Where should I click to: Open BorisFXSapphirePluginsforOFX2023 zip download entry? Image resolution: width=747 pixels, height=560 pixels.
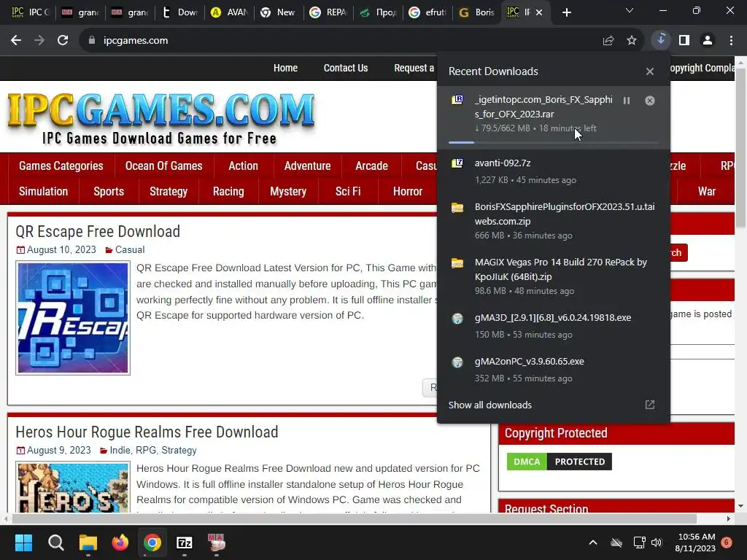tap(554, 220)
